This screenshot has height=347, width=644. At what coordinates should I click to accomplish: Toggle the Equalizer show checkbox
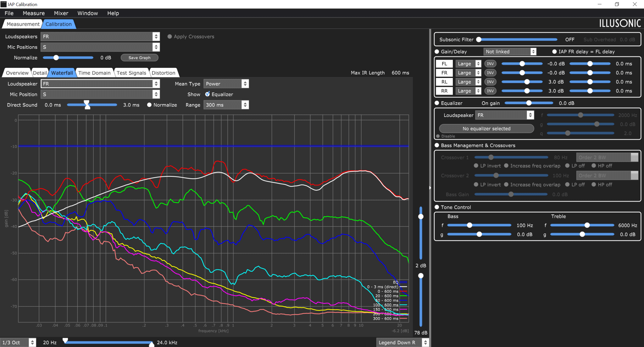pos(208,94)
